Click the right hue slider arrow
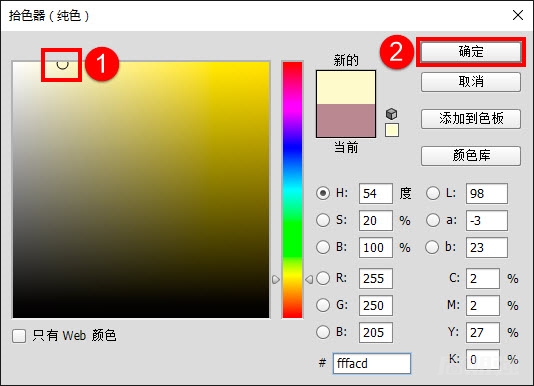The height and width of the screenshot is (386, 534). coord(309,280)
